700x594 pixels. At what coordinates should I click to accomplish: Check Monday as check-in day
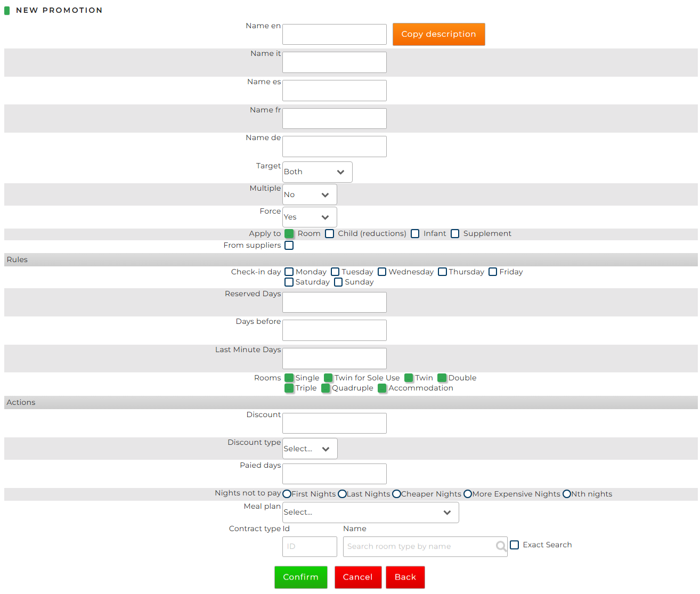point(289,272)
